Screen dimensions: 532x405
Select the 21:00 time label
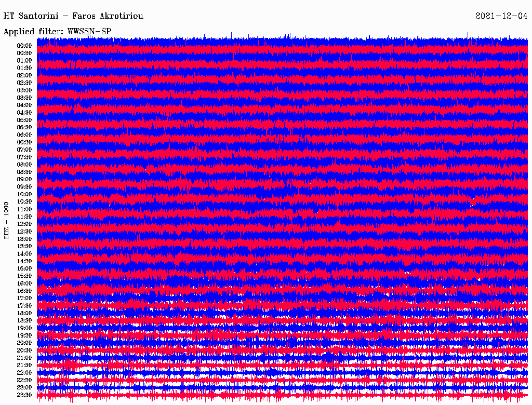tap(24, 358)
